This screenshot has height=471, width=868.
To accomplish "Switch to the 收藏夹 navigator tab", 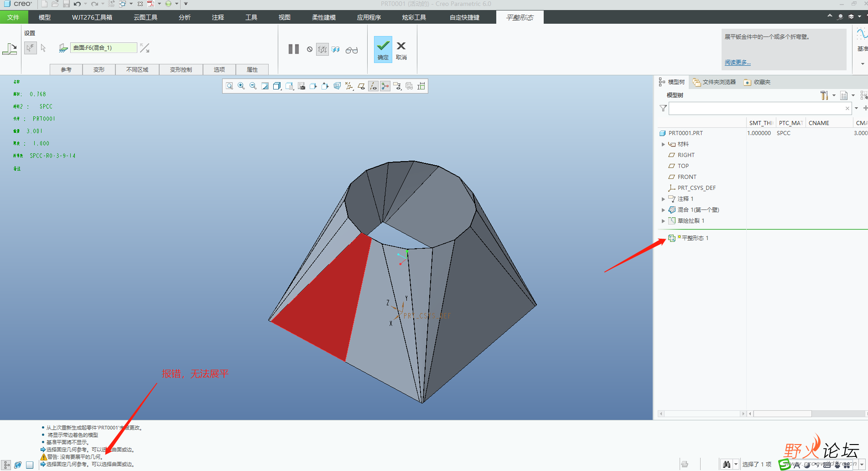I will point(757,82).
